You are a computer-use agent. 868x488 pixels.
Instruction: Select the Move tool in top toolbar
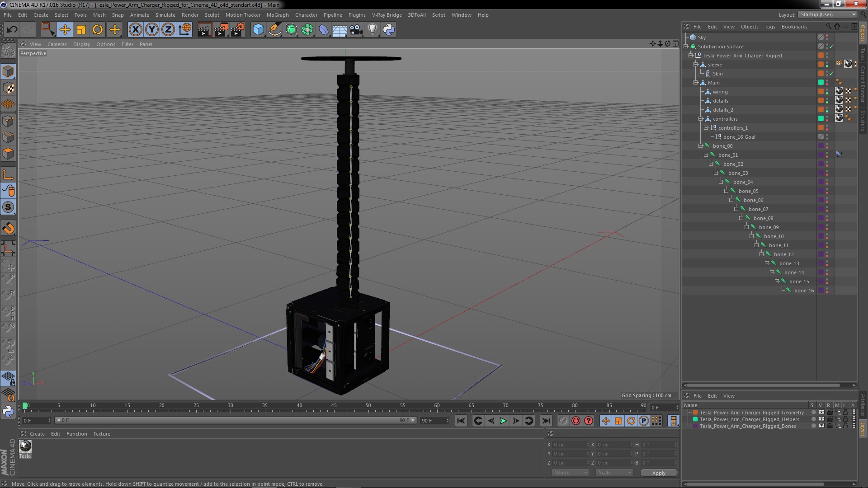click(x=65, y=30)
